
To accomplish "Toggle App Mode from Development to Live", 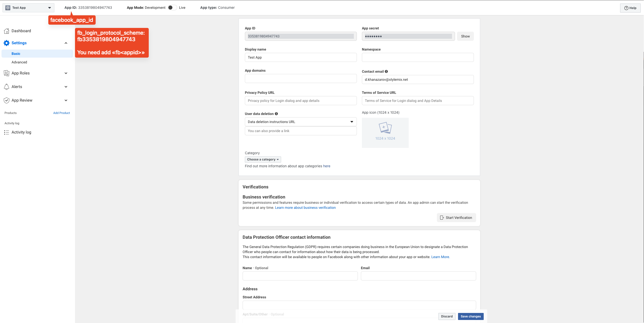I will [x=172, y=8].
